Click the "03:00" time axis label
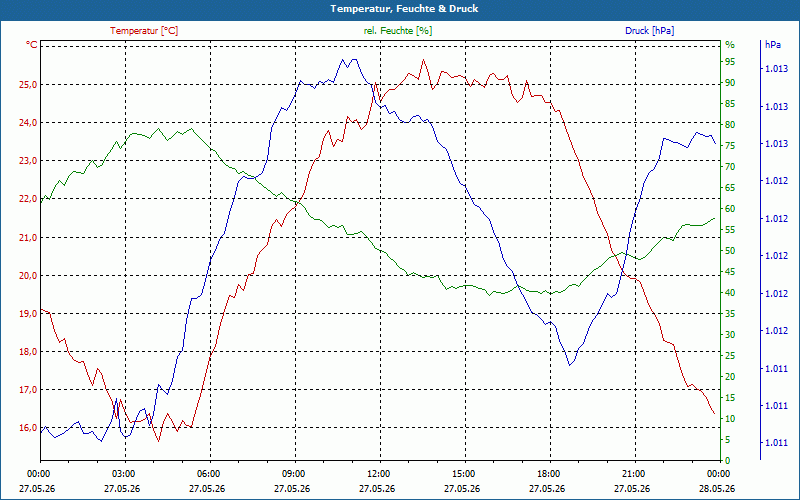Screen dimensions: 800x500 [122, 473]
